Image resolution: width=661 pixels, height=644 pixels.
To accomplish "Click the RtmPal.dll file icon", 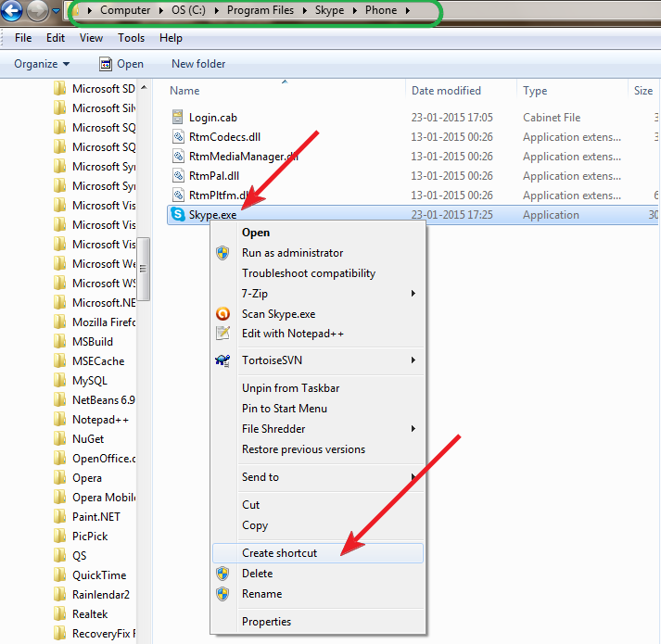I will [x=178, y=175].
